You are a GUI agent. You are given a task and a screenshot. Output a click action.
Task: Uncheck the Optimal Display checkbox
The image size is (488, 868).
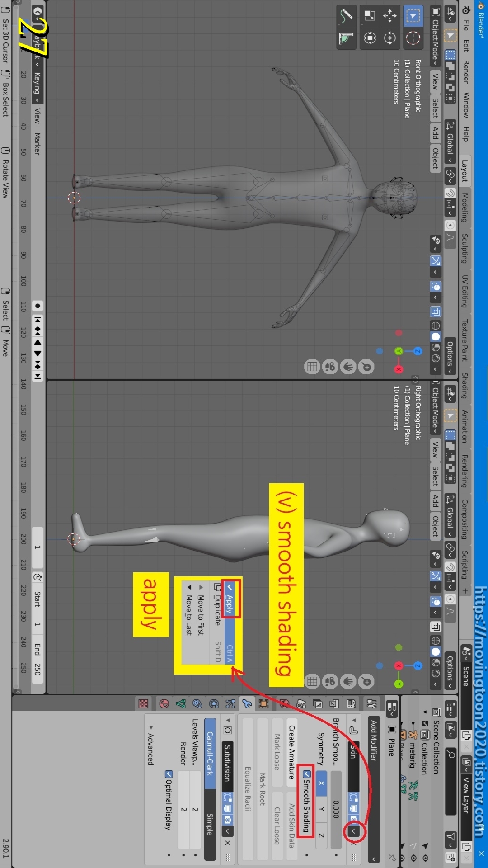(x=169, y=774)
